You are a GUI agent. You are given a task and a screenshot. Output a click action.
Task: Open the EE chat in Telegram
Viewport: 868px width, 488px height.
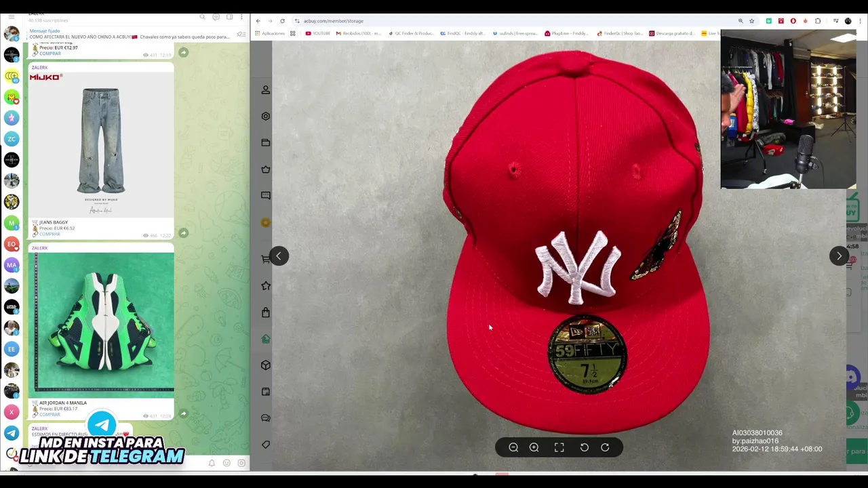(x=12, y=349)
